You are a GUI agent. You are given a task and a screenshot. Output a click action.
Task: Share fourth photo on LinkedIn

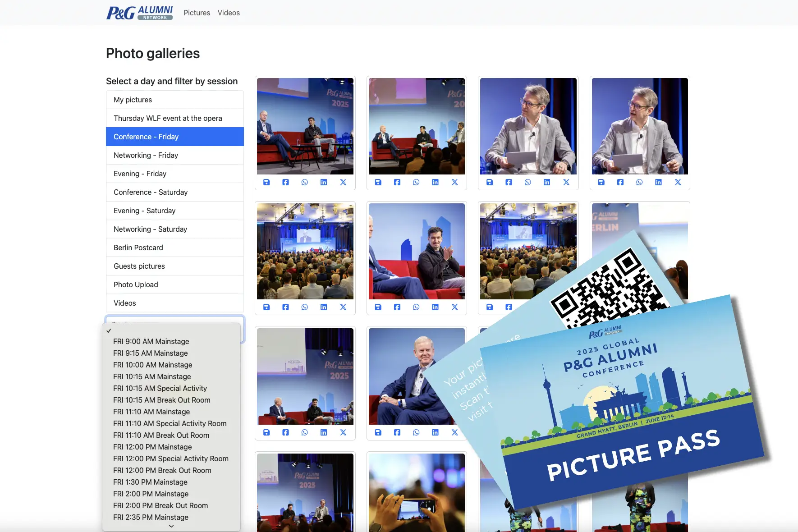click(658, 182)
